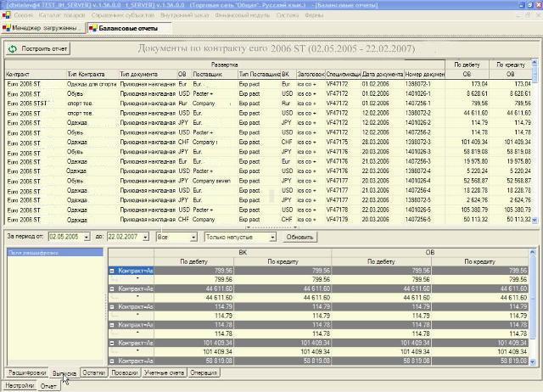Collapse the Контракт group showing 114.78
Viewport: 543px width, 392px height.
[x=112, y=325]
